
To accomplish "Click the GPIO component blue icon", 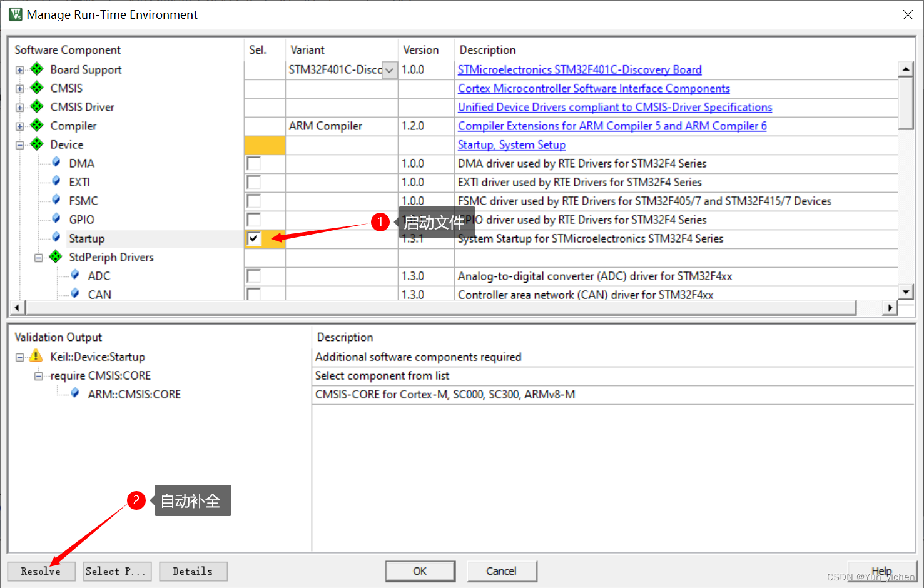I will 56,219.
